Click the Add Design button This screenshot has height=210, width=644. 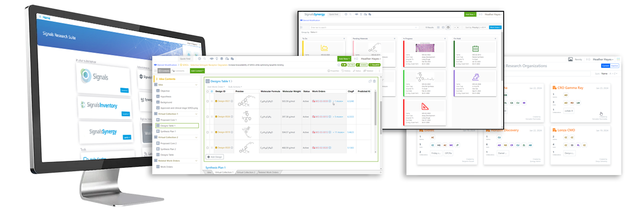[x=215, y=157]
